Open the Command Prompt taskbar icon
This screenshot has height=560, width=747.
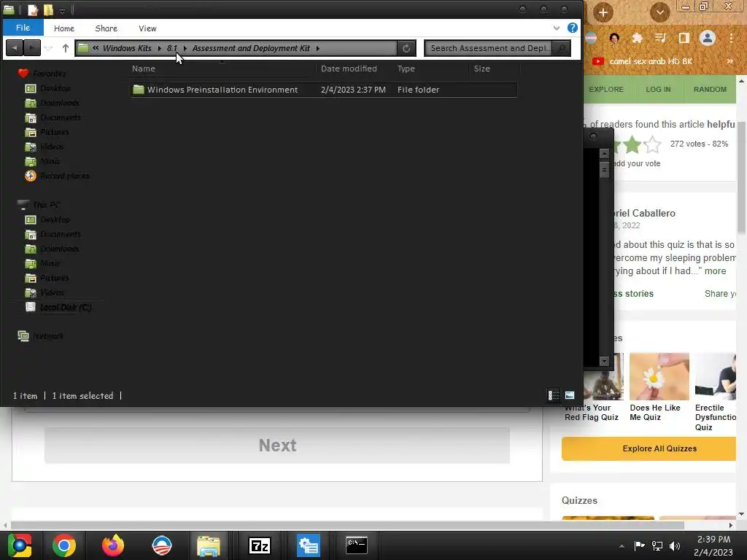click(x=356, y=545)
